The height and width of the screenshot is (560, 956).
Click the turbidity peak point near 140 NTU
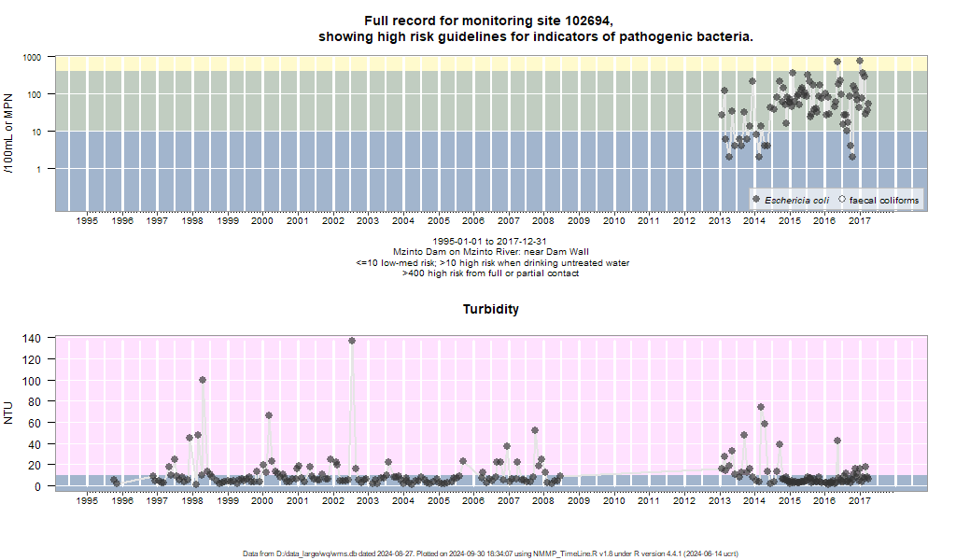pyautogui.click(x=352, y=341)
